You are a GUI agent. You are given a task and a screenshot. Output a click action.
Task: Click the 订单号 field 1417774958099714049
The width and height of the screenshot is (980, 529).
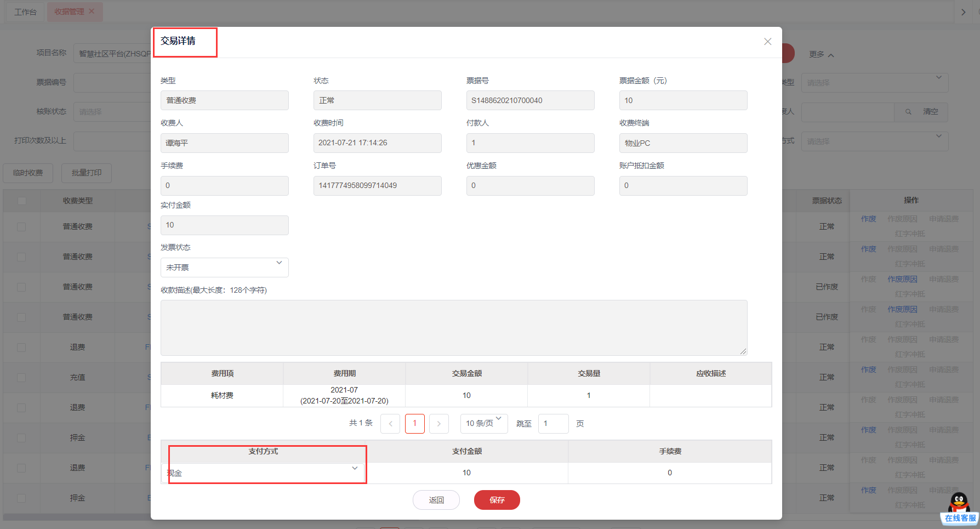coord(378,186)
